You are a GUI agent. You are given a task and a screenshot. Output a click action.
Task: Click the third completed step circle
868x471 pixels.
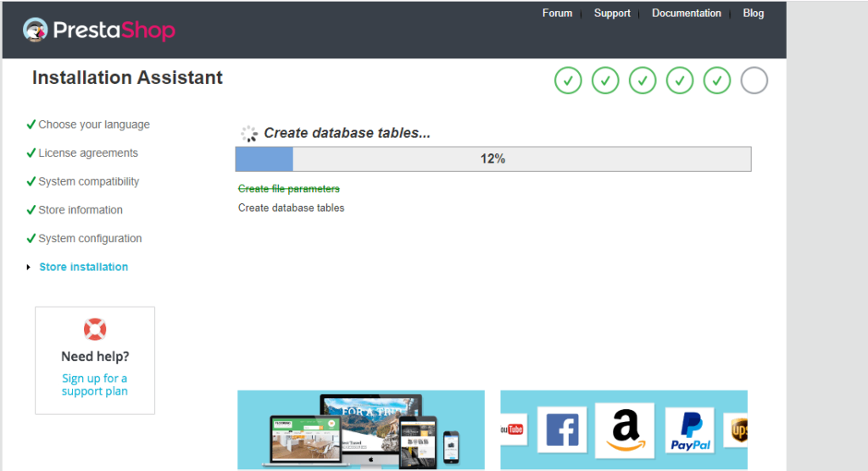pos(643,80)
